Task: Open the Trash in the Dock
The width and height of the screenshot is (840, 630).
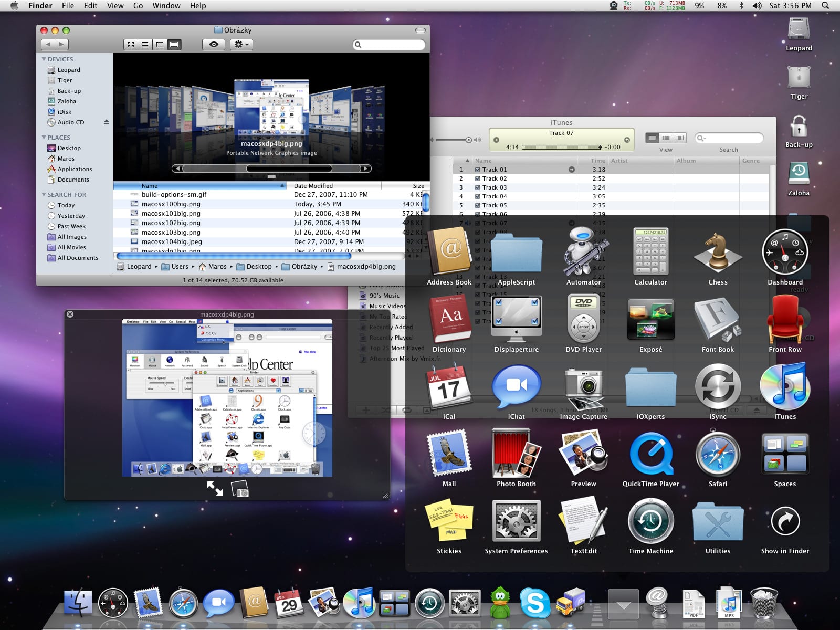Action: tap(764, 603)
